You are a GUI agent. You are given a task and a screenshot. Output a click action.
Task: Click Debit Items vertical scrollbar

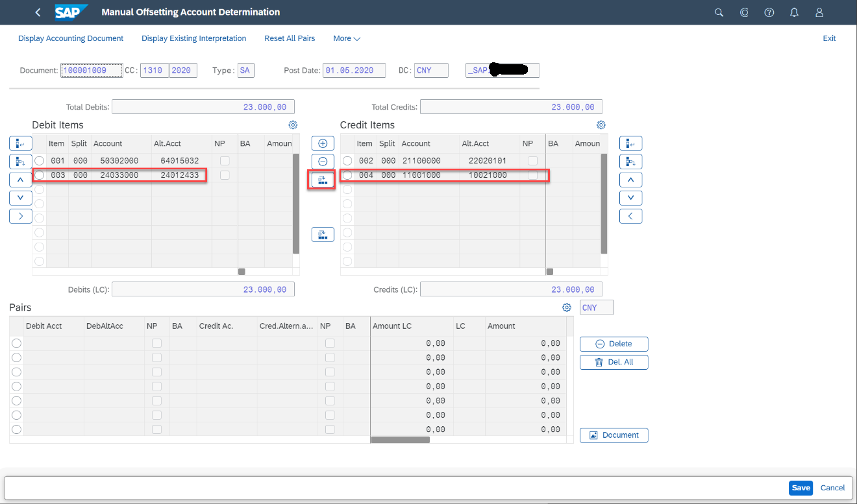tap(296, 203)
